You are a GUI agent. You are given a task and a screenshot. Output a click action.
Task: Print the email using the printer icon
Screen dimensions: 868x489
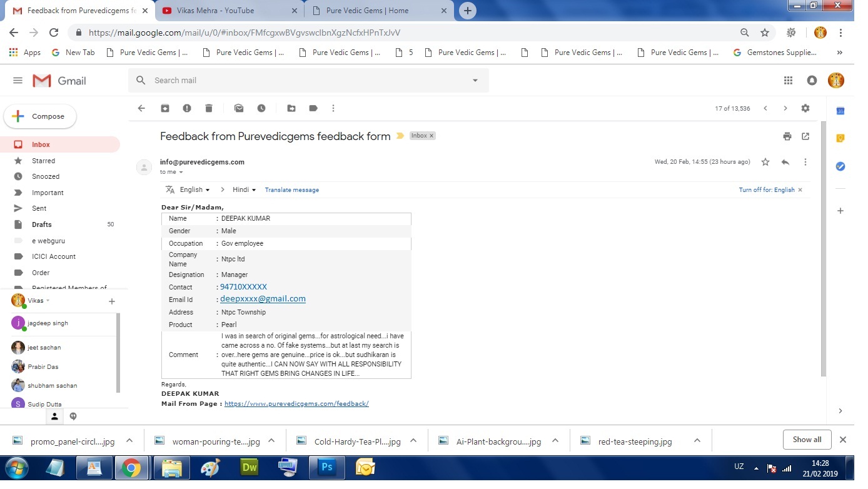pos(787,136)
